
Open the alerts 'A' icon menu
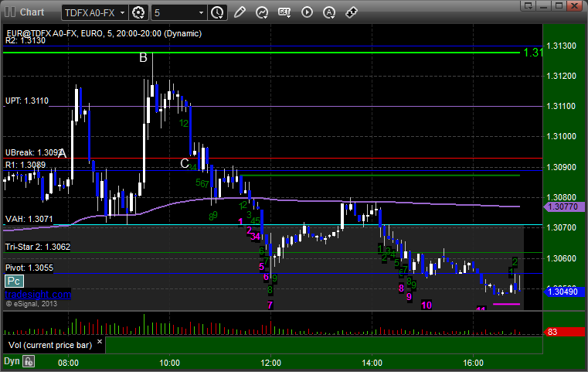point(329,12)
